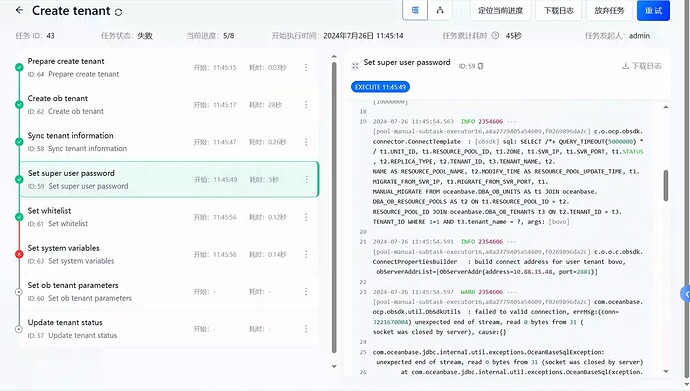690x391 pixels.
Task: Click 放弃任务 button
Action: [609, 10]
